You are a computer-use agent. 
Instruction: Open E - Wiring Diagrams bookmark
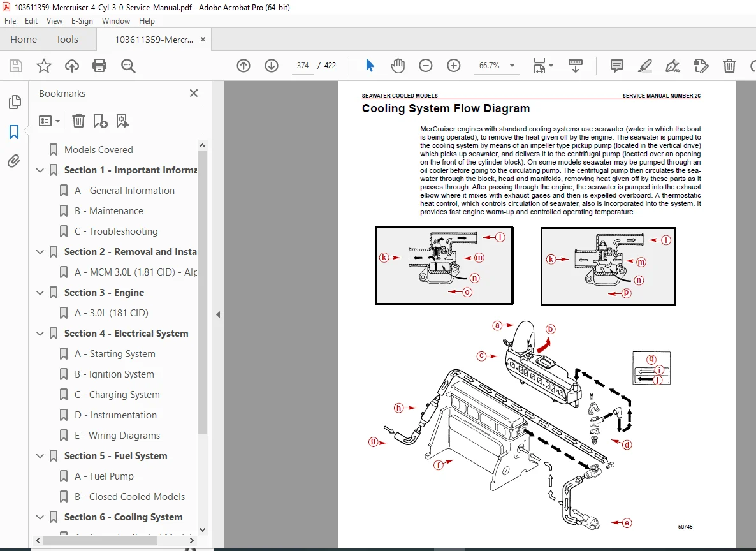(117, 436)
